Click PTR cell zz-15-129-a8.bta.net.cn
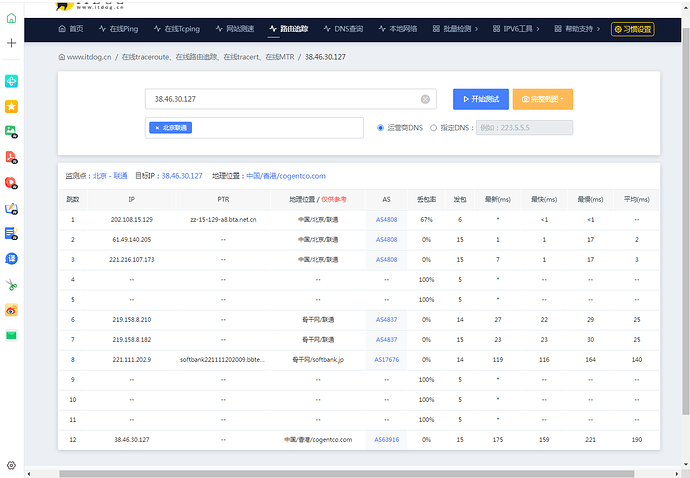 point(223,220)
